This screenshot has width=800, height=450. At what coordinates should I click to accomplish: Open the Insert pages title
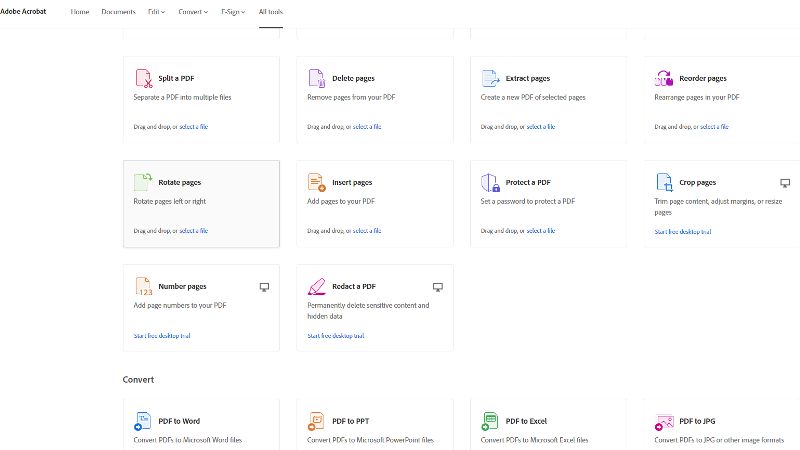point(352,182)
